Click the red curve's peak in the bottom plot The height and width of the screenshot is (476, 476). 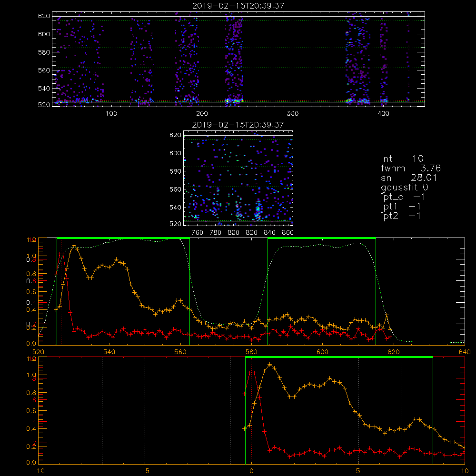click(252, 373)
